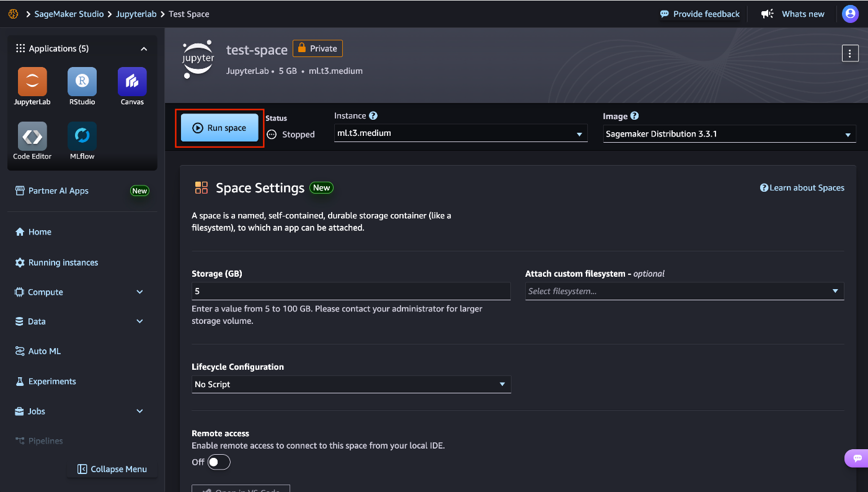Open the purple chat bubble widget
868x492 pixels.
857,458
